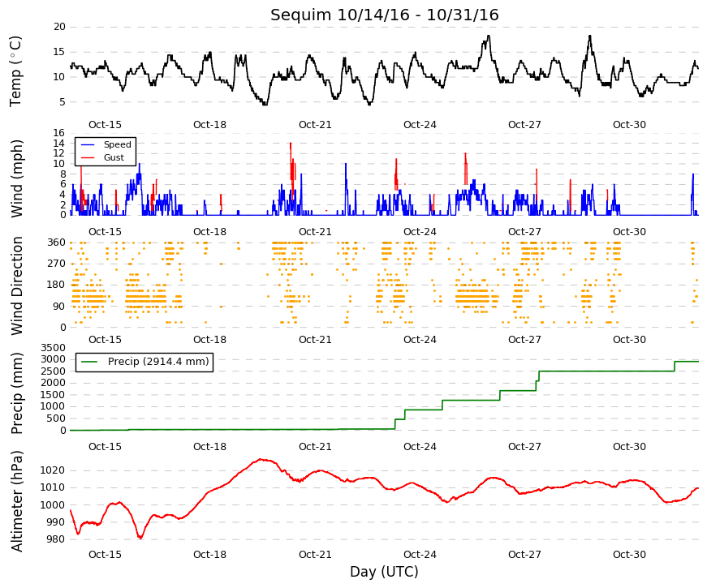Click Oct-24 tick under precipitation plot
707x588 pixels.
[420, 447]
